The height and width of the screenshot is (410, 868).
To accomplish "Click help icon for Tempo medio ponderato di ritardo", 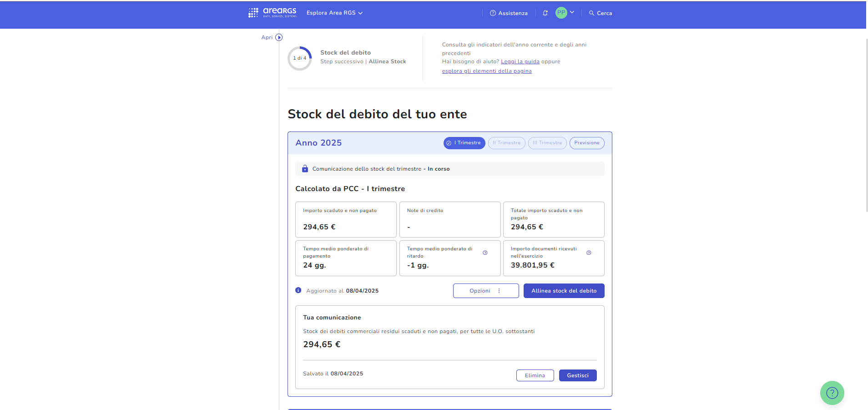I will [485, 253].
